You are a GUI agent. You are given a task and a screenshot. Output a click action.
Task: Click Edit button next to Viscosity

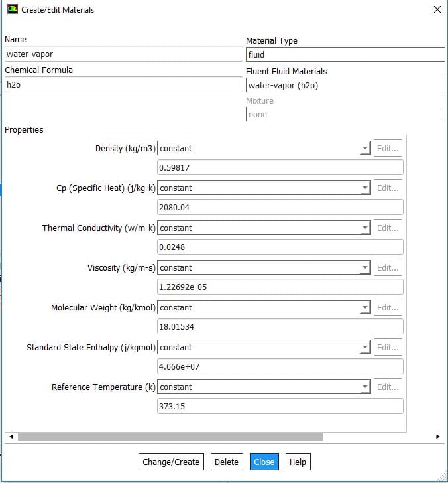388,267
